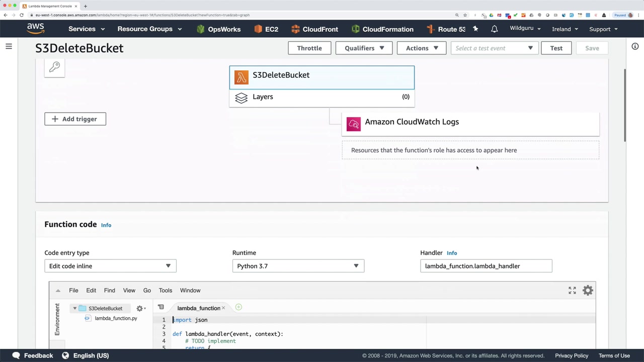Open the editor Edit menu
This screenshot has height=362, width=644.
tap(91, 290)
